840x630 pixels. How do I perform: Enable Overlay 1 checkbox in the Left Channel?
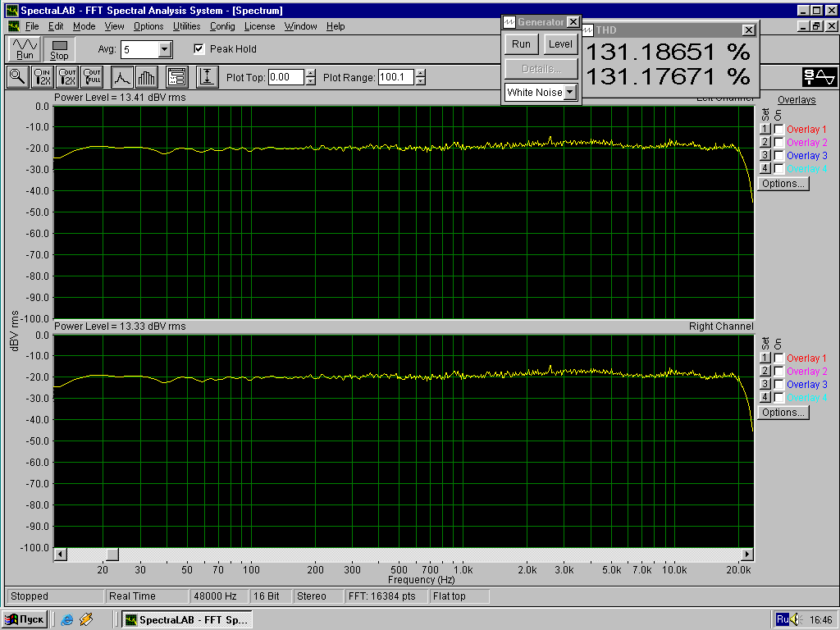pyautogui.click(x=778, y=129)
